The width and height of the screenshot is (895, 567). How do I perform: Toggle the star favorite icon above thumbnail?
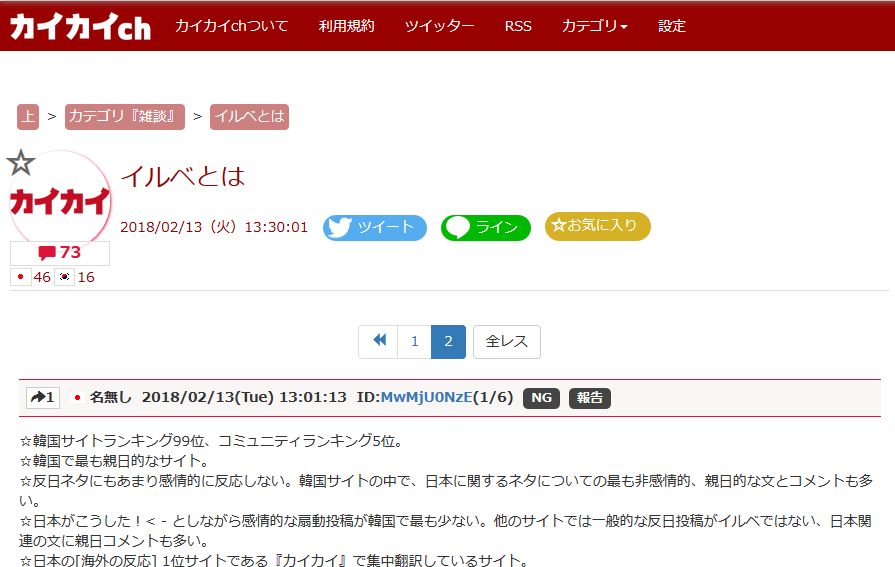point(21,163)
